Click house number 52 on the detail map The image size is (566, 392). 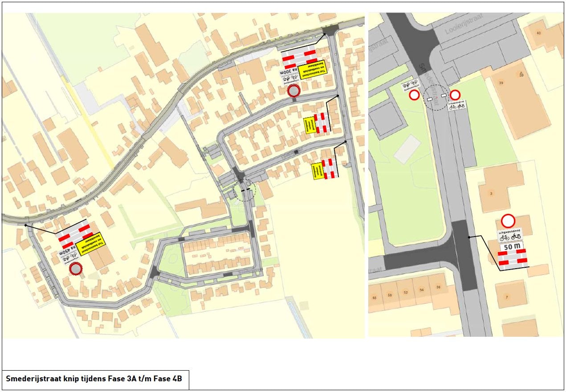pos(405,293)
